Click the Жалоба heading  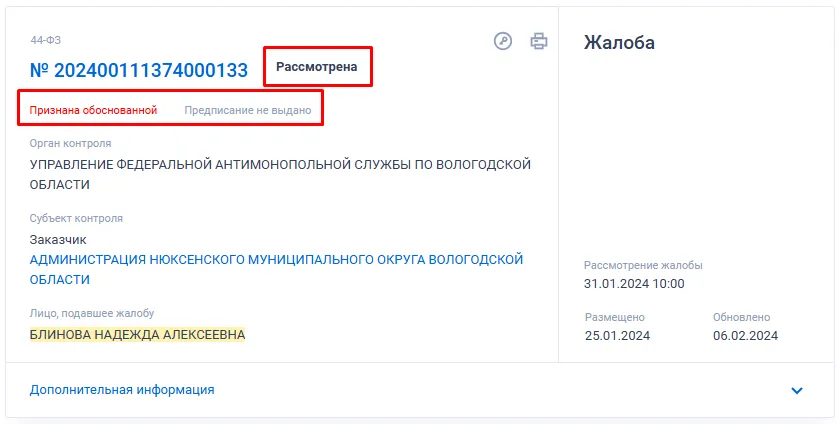[x=619, y=42]
